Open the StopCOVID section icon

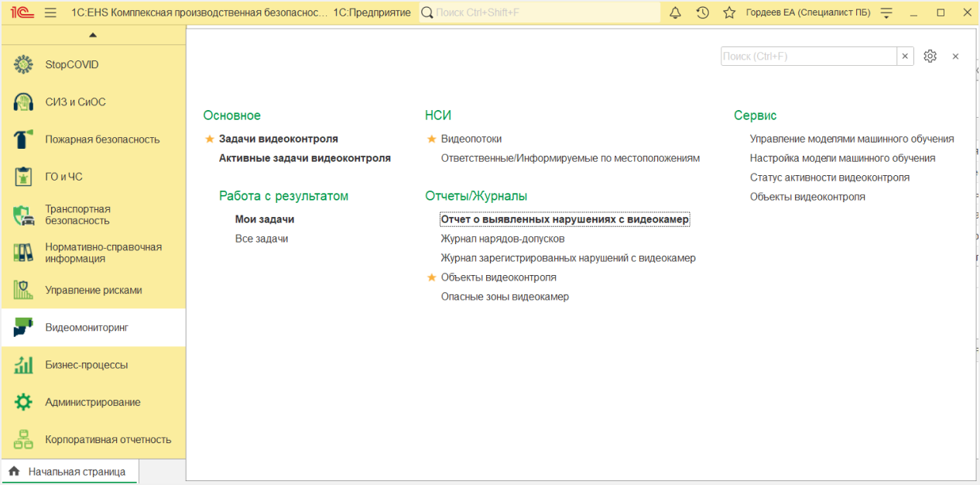pos(24,64)
